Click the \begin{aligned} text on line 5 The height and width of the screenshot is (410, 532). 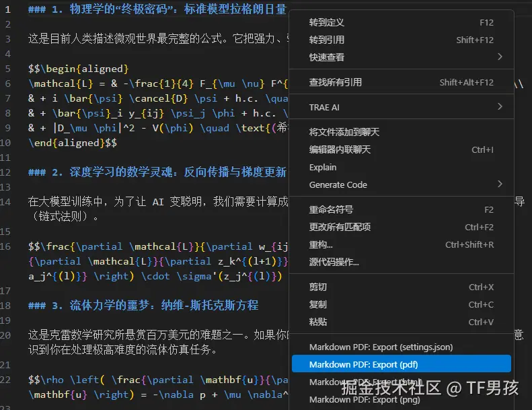coord(85,69)
